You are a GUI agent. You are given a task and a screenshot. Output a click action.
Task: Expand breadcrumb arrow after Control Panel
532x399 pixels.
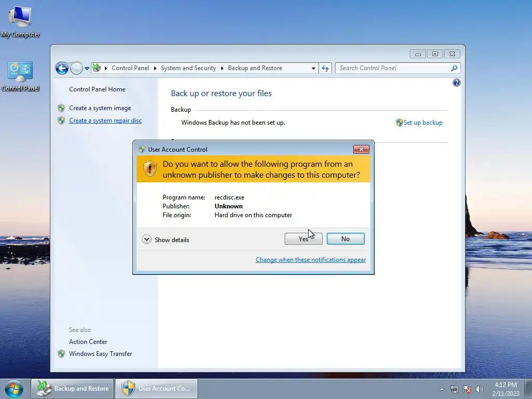pyautogui.click(x=155, y=68)
